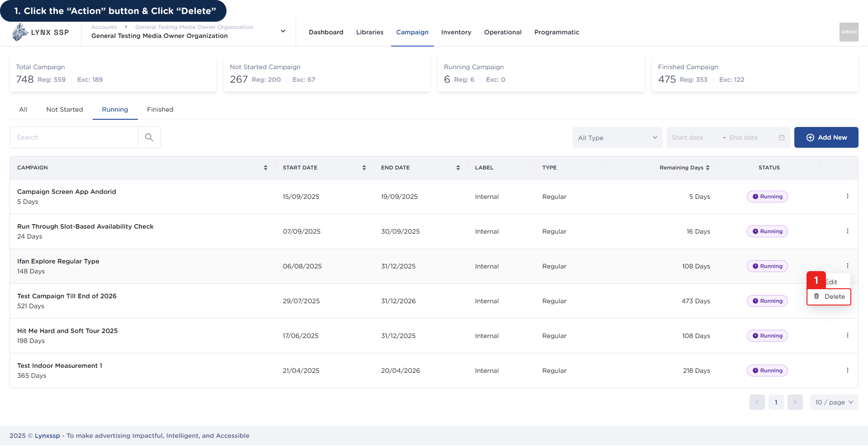Click the calendar icon in date range
Screen dimensions: 868x446
pos(782,138)
